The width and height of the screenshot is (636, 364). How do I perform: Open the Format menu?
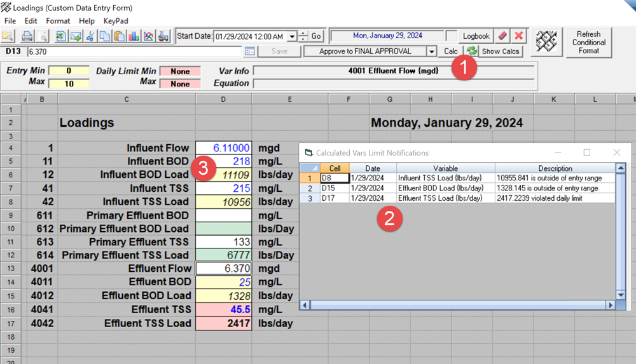click(x=58, y=21)
